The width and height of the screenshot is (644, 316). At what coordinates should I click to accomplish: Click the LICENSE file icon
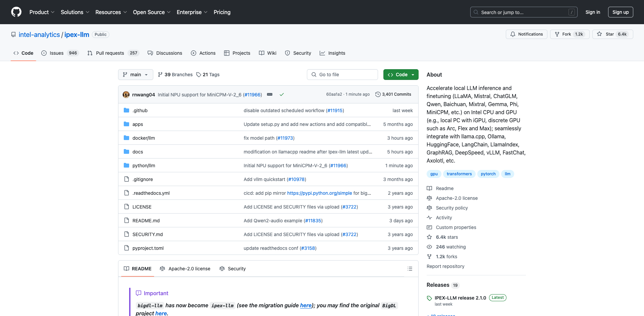click(x=126, y=207)
